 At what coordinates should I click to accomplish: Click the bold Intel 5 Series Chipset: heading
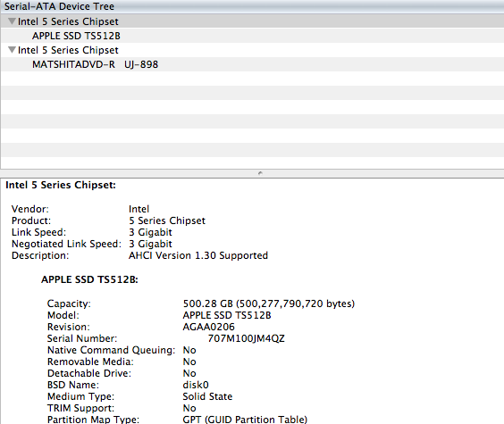(x=61, y=185)
